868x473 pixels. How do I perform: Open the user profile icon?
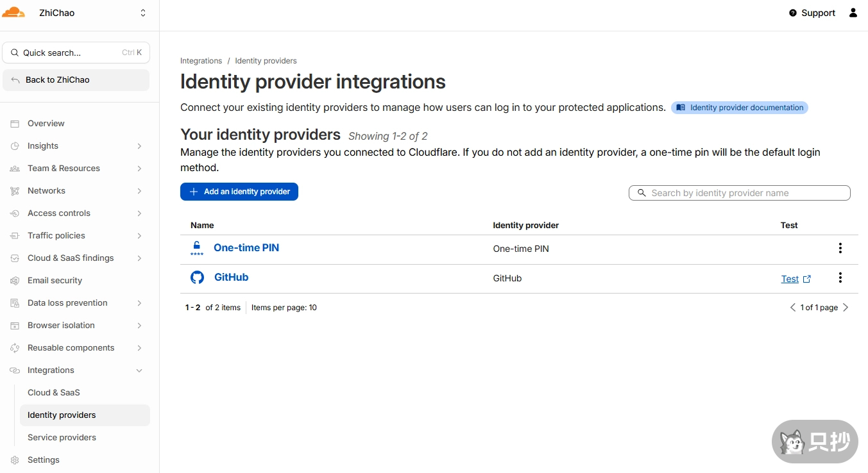coord(853,13)
